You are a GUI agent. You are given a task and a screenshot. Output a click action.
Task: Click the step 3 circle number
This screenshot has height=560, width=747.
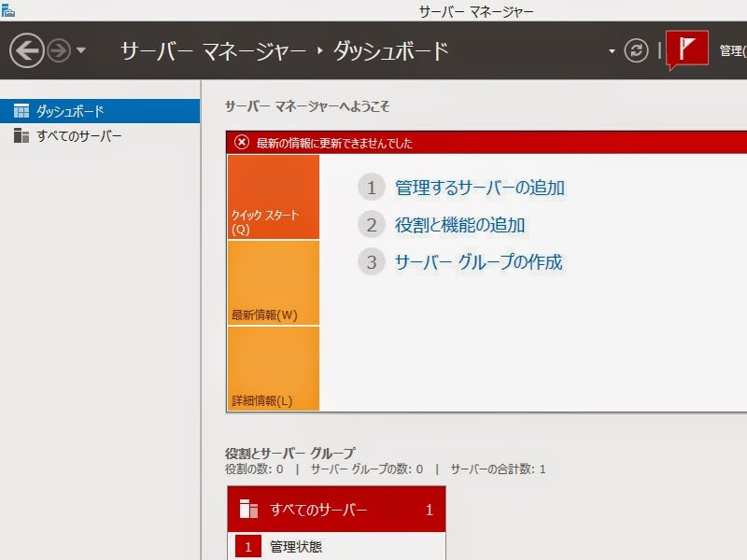[x=372, y=261]
